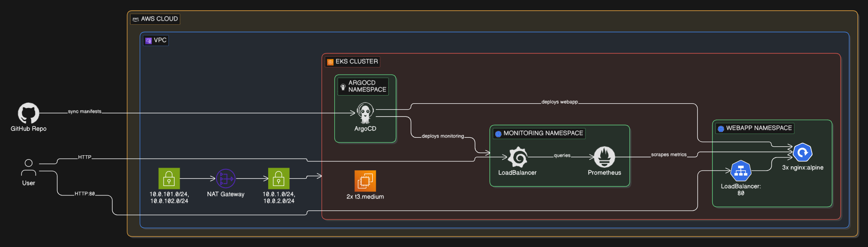868x247 pixels.
Task: Click the GitHub Repo octocat icon
Action: [29, 113]
